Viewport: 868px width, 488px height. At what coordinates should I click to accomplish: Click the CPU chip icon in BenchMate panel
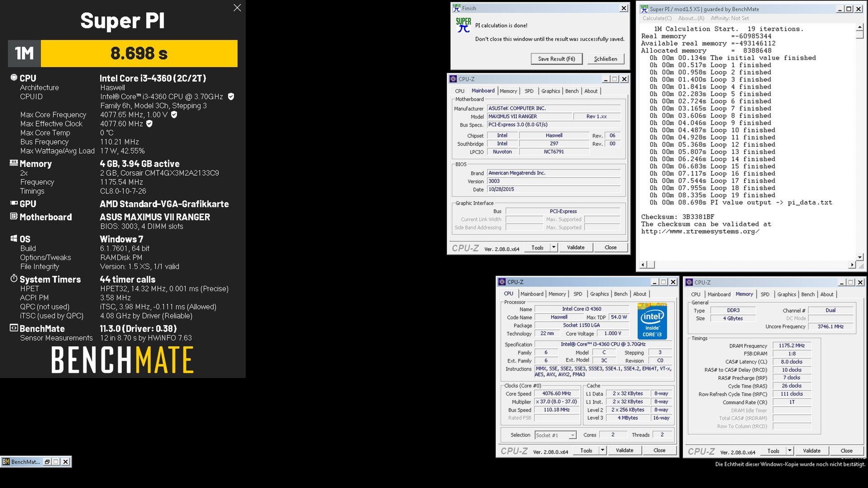pos(14,78)
